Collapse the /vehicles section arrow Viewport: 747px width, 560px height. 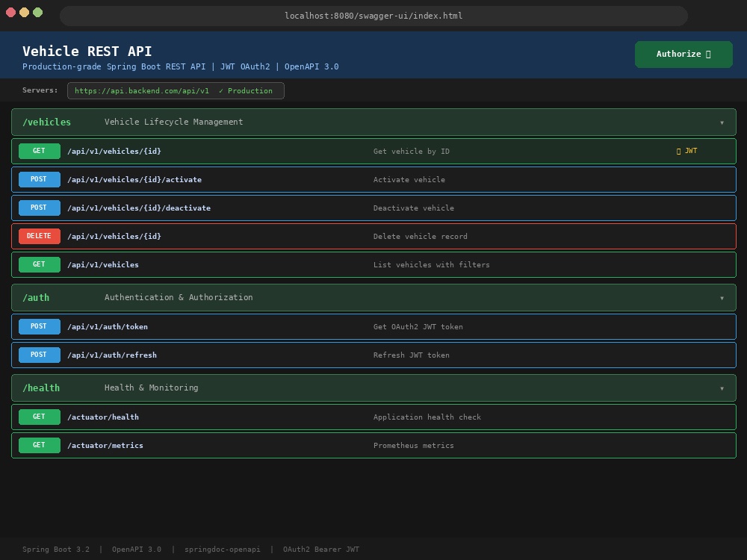722,123
